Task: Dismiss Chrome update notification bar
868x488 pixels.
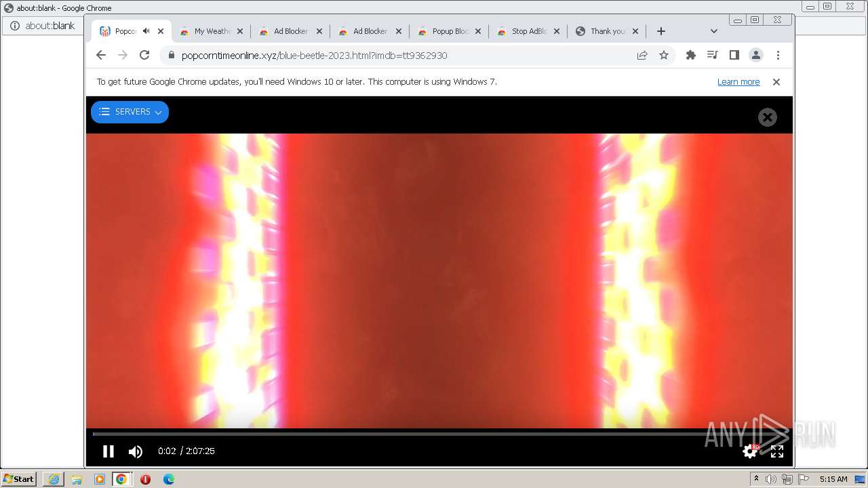Action: 776,82
